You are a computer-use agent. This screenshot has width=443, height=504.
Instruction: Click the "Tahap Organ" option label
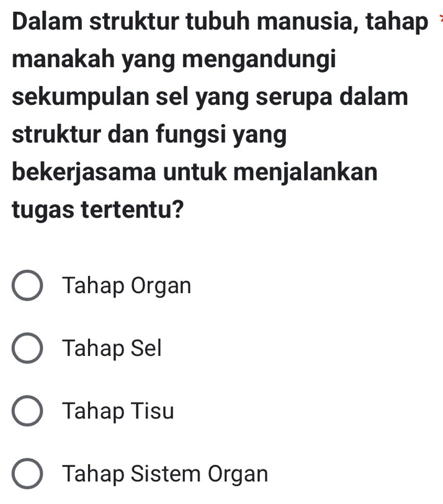click(127, 286)
